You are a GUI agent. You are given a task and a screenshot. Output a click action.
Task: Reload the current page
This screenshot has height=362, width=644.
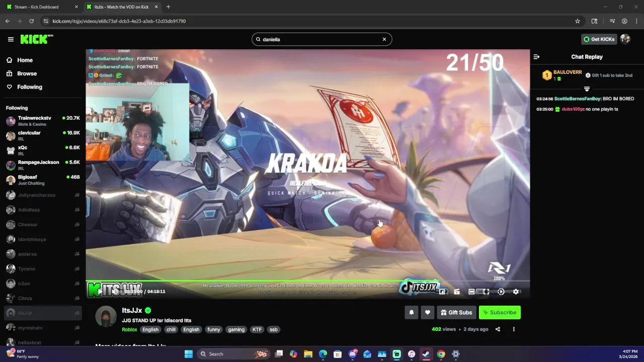coord(31,21)
